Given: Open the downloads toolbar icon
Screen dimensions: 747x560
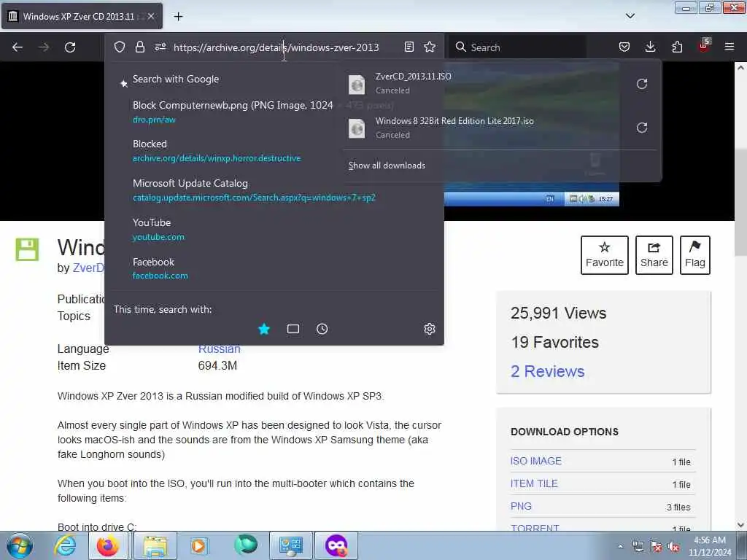Looking at the screenshot, I should pyautogui.click(x=650, y=47).
